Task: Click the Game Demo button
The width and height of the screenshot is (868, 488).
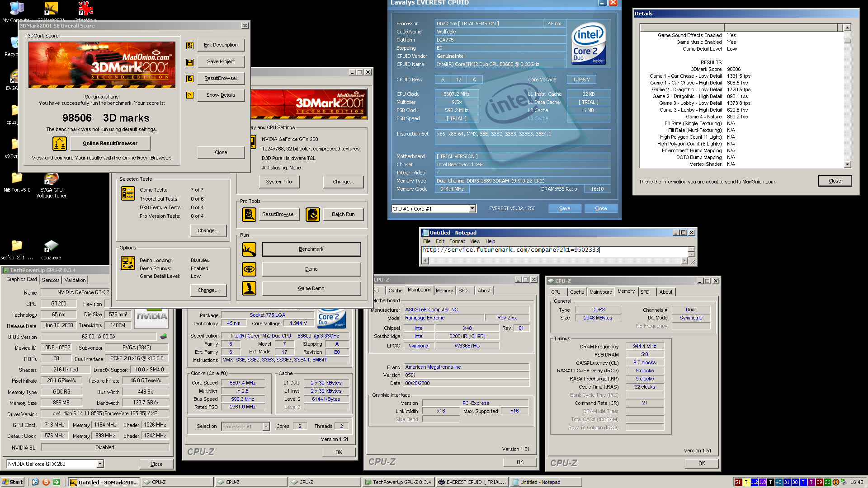Action: pos(311,289)
